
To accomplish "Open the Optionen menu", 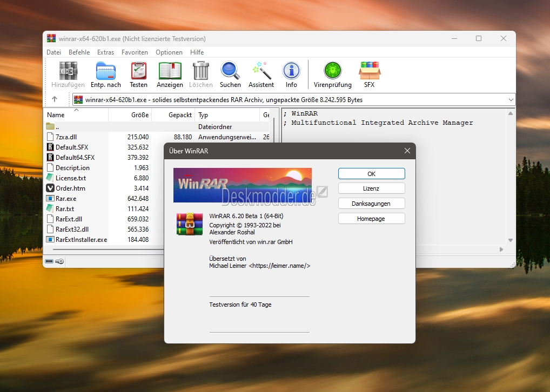I will 169,52.
